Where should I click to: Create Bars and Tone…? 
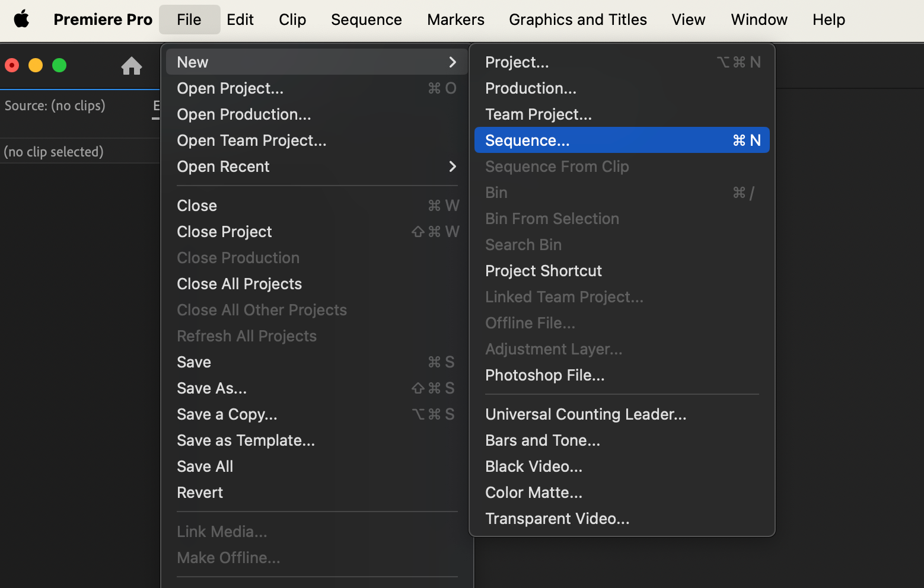[622, 440]
